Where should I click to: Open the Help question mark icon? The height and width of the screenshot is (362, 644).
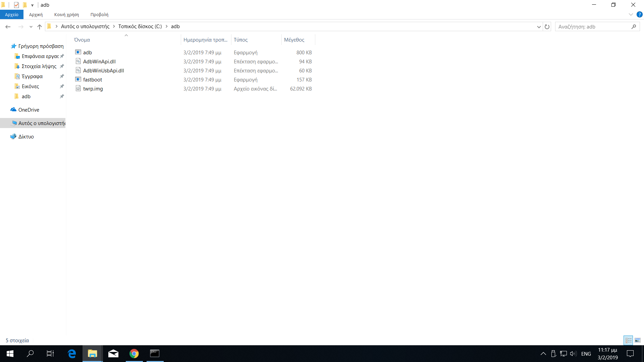[x=639, y=14]
